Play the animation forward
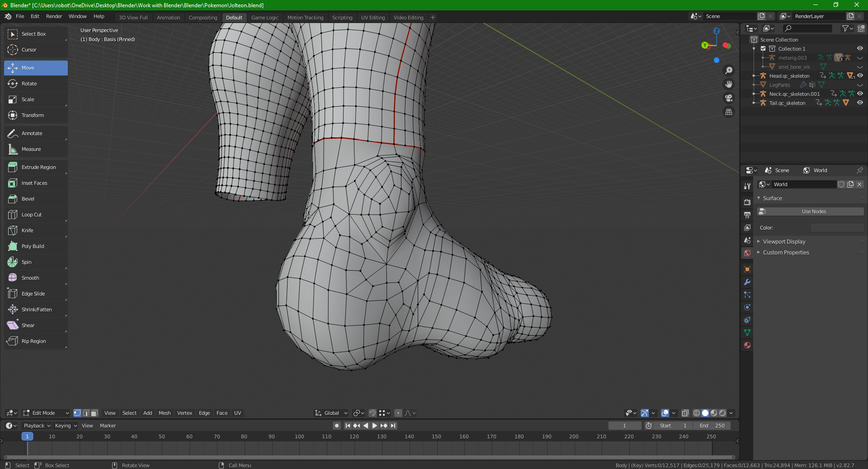 pos(375,426)
